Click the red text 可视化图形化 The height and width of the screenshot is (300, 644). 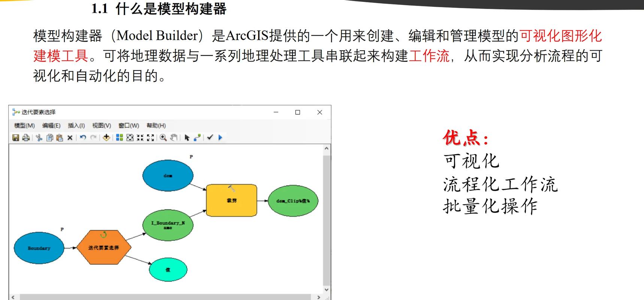coord(560,36)
